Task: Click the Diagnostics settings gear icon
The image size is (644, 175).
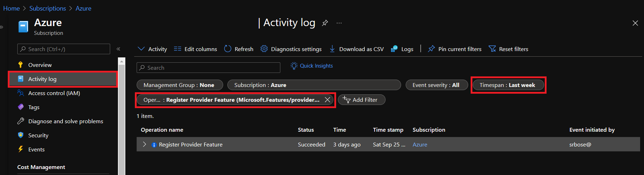Action: point(264,49)
